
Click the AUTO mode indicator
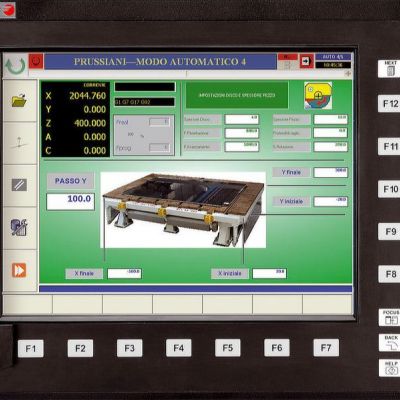coord(333,57)
